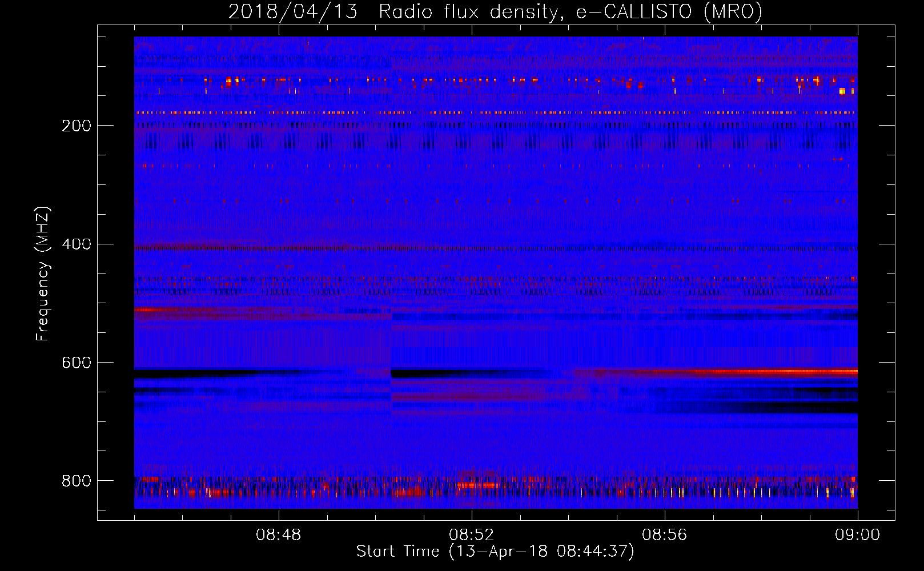Screen dimensions: 924x571
Task: Click the 08:52 time tick label
Action: 472,535
